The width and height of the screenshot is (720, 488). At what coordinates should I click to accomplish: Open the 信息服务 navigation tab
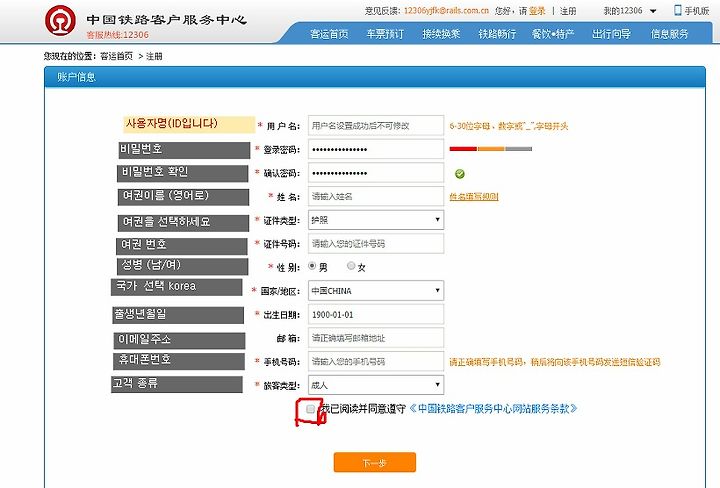pyautogui.click(x=669, y=34)
